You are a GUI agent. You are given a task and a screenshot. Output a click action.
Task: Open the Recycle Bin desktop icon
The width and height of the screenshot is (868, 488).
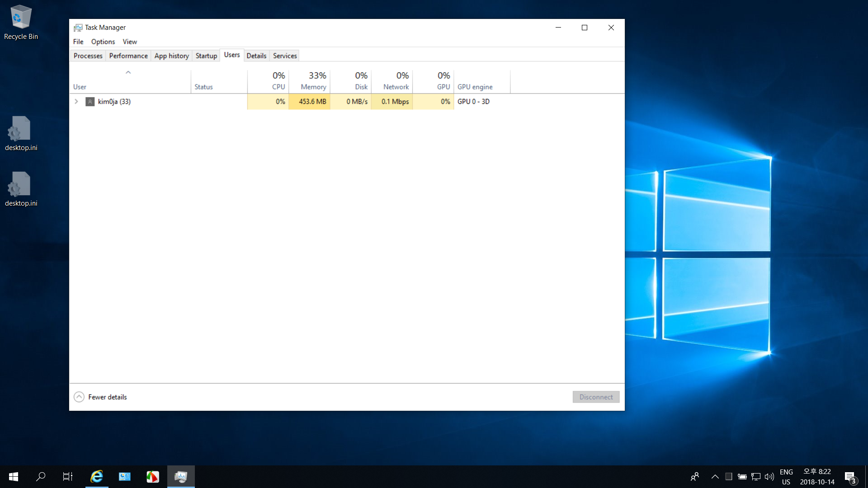(21, 23)
